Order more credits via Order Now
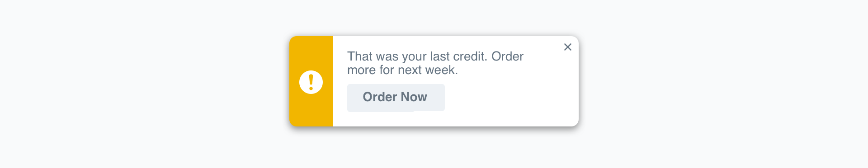Screen dimensions: 868x168 click(396, 98)
